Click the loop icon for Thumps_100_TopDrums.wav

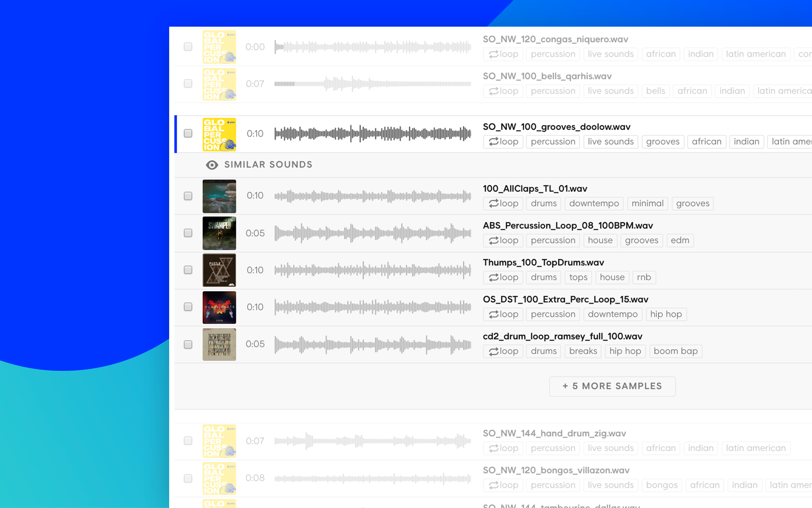click(494, 277)
